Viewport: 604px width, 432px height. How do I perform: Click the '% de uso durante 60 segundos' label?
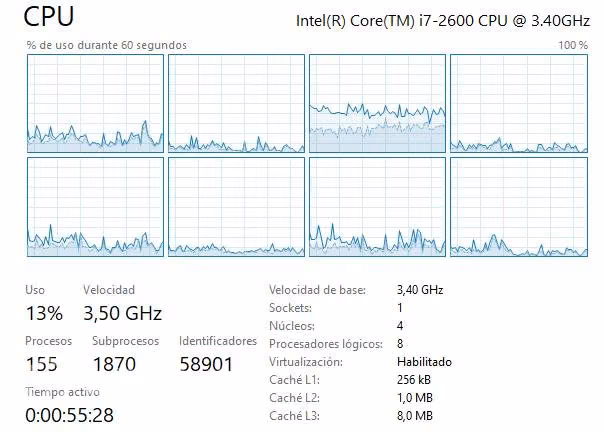[107, 45]
